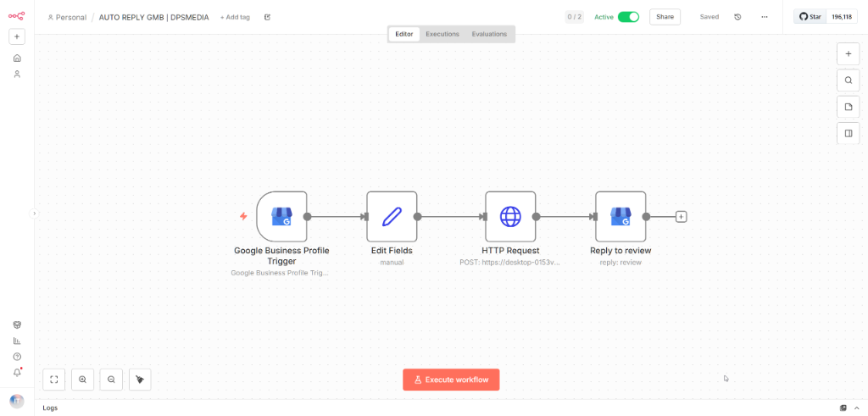Click the fit-to-view zoom button
Viewport: 868px width, 416px height.
pos(53,380)
